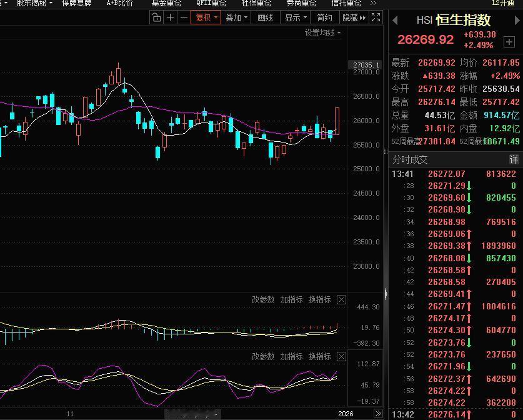Image resolution: width=523 pixels, height=420 pixels.
Task: Toggle 隐藏 to hide the side panel
Action: pyautogui.click(x=352, y=17)
